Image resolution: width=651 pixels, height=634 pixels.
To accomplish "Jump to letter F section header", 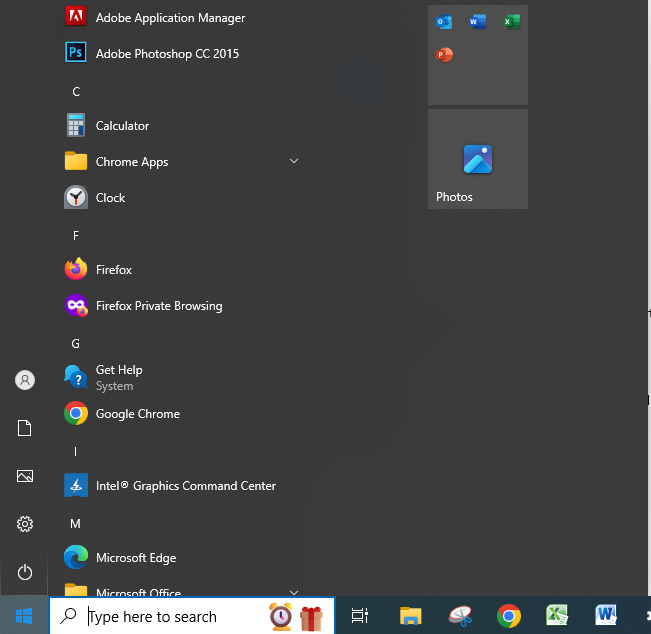I will click(76, 236).
